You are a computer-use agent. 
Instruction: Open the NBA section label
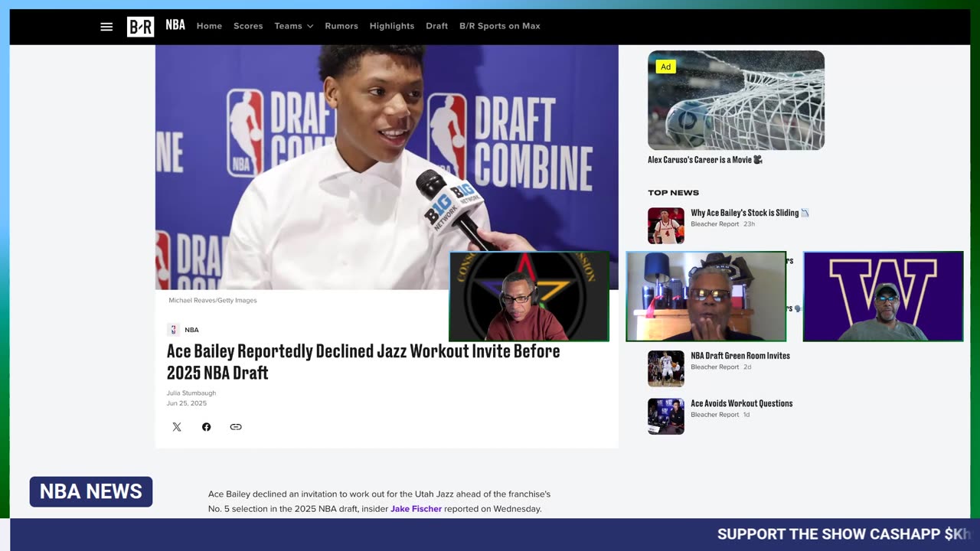[175, 25]
